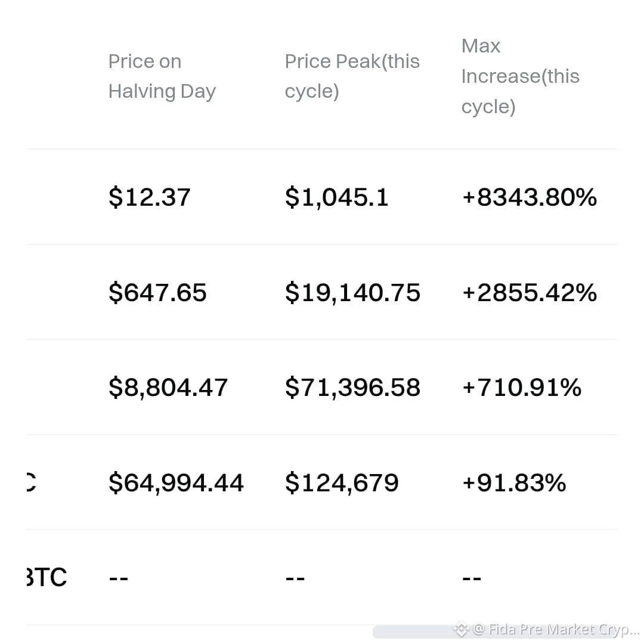Select the Price on Halving Day column header

point(162,76)
